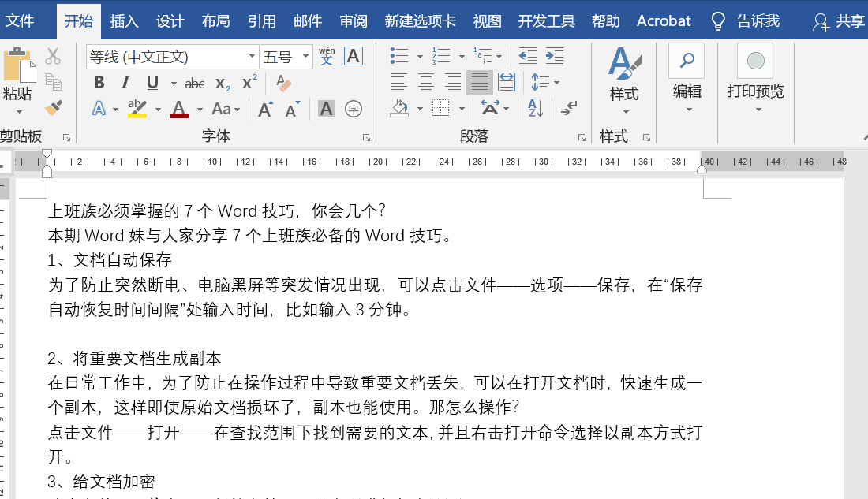
Task: Click the numbered list icon
Action: pos(441,56)
